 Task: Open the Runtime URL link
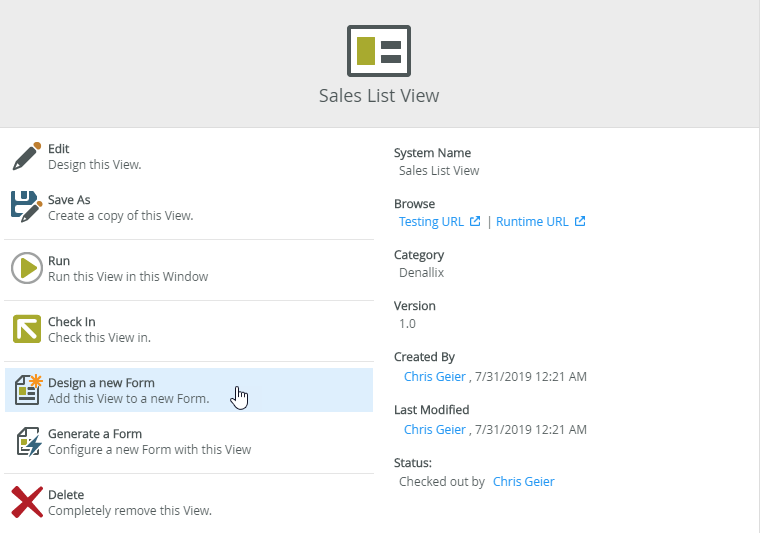[x=532, y=222]
